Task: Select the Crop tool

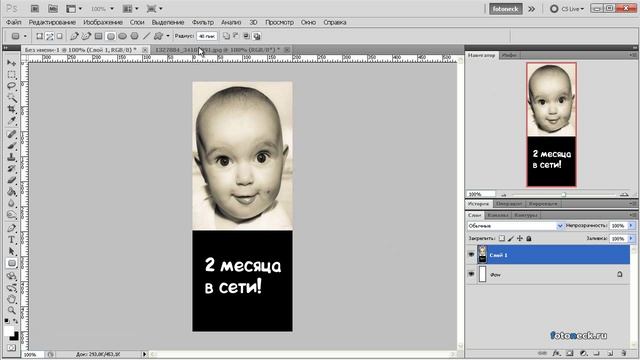Action: click(11, 109)
